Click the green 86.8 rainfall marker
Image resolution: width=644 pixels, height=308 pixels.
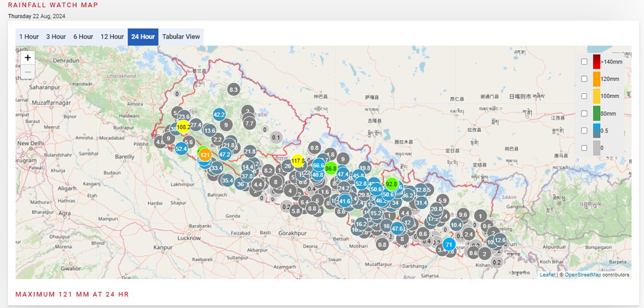(331, 168)
